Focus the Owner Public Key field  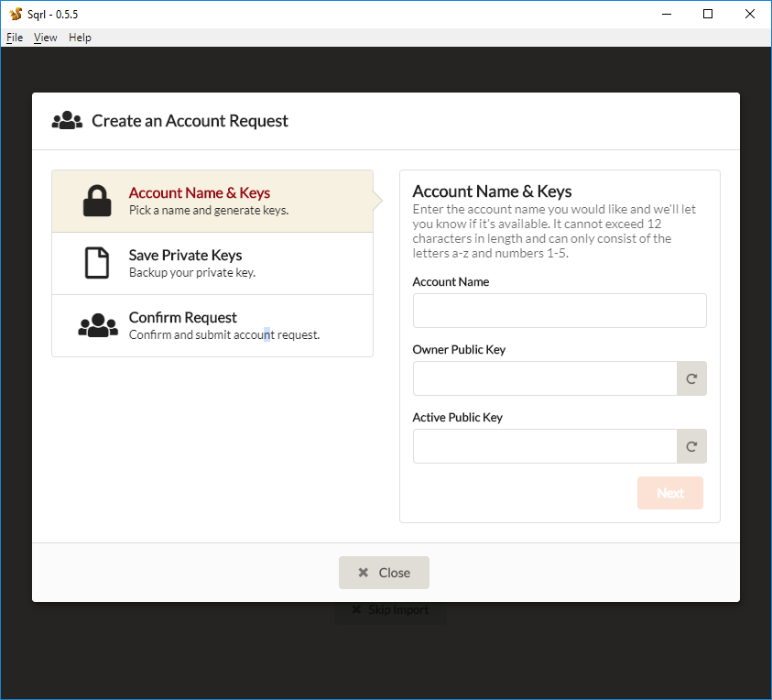[x=545, y=378]
